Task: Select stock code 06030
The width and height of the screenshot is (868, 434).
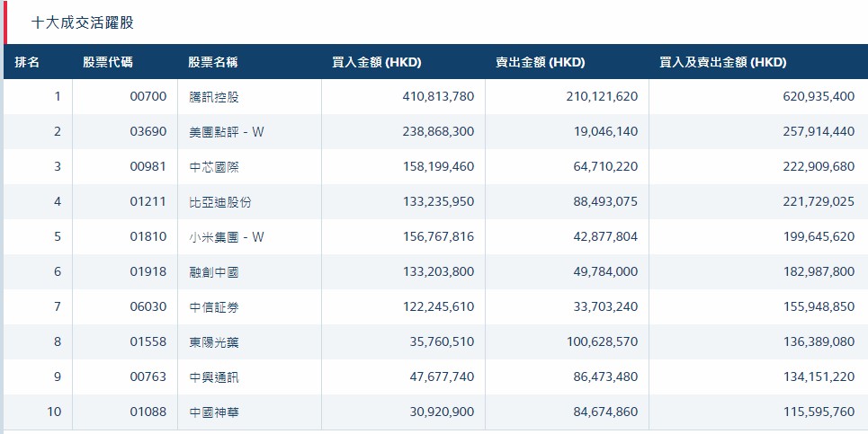Action: 148,306
